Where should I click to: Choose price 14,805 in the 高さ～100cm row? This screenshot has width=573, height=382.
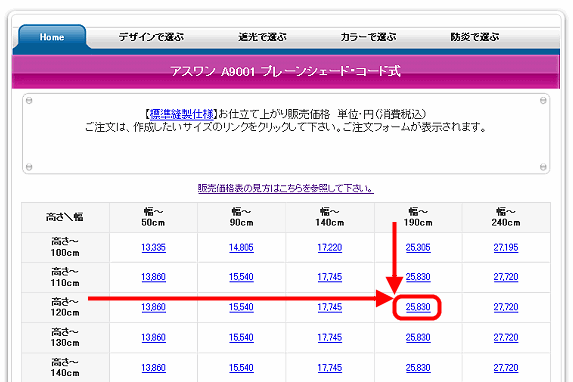click(241, 247)
